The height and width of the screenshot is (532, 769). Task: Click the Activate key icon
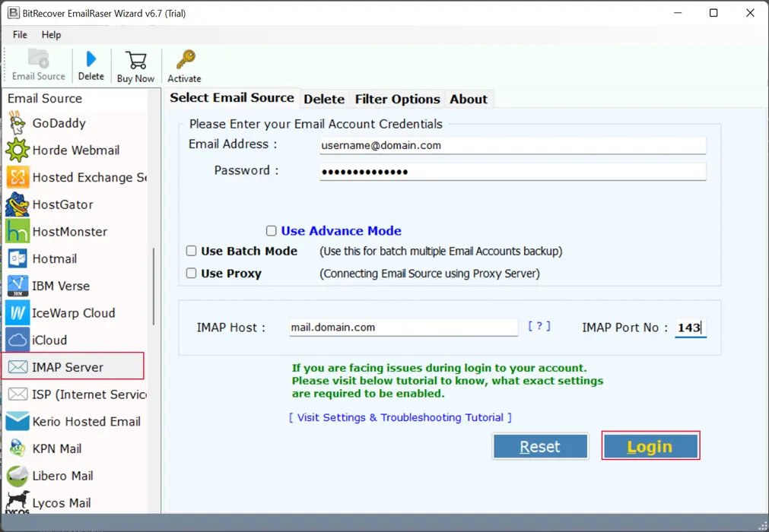tap(186, 59)
